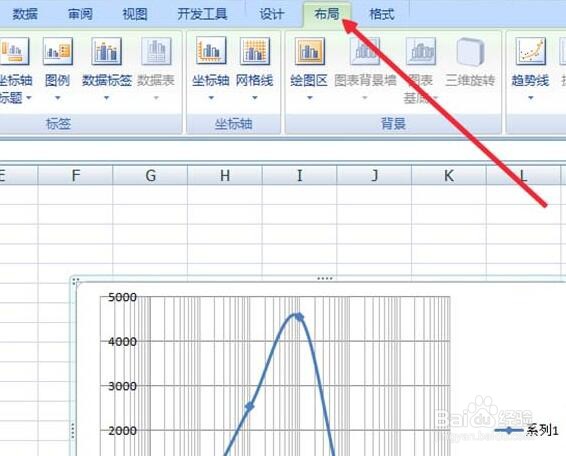
Task: Select column K header
Action: pyautogui.click(x=449, y=175)
